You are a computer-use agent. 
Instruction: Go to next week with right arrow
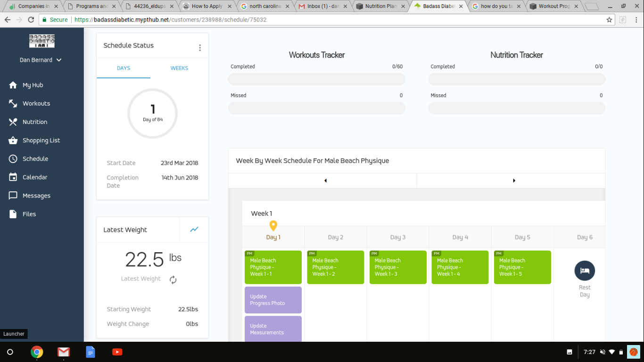514,181
